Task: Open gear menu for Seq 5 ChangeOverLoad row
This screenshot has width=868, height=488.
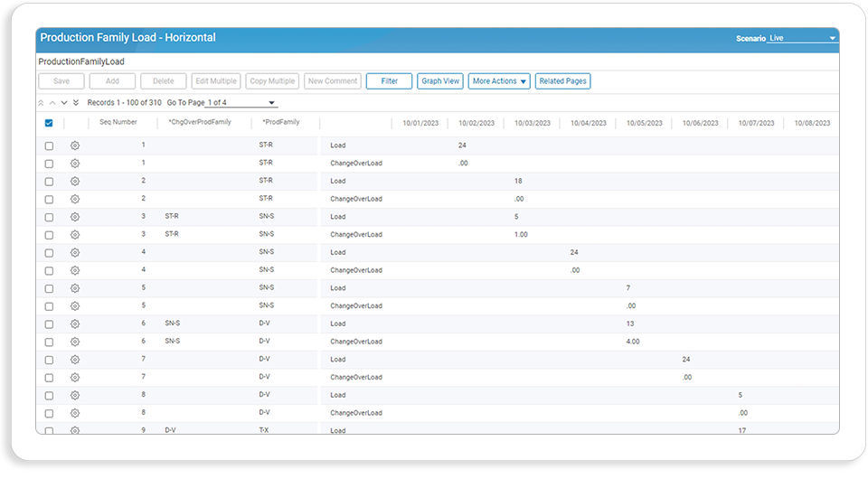Action: tap(75, 306)
